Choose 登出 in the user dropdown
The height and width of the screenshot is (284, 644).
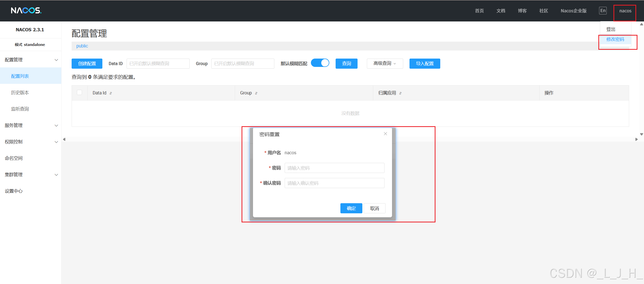(611, 29)
